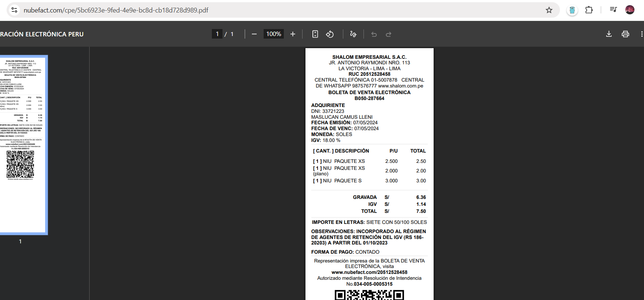Rotate the PDF counterclockwise

click(x=330, y=34)
